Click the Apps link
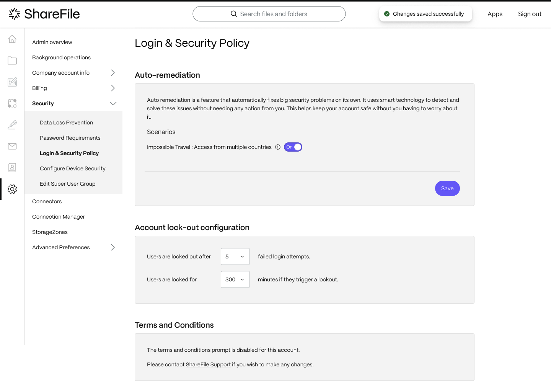551x392 pixels. (x=495, y=14)
